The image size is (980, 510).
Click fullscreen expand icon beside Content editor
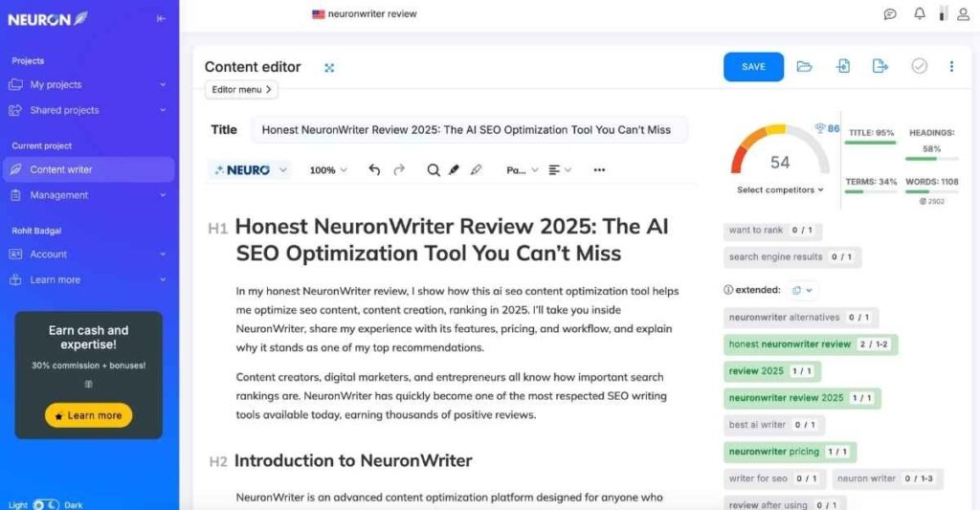(329, 68)
